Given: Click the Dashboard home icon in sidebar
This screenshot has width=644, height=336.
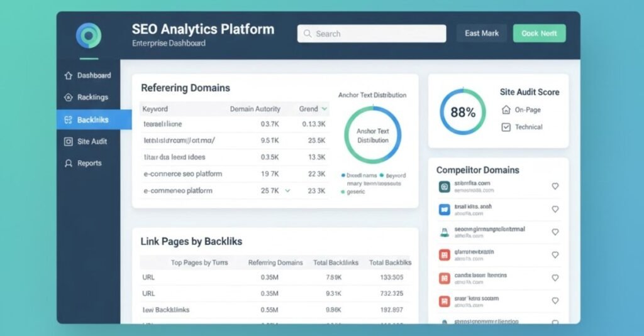Looking at the screenshot, I should click(x=69, y=75).
